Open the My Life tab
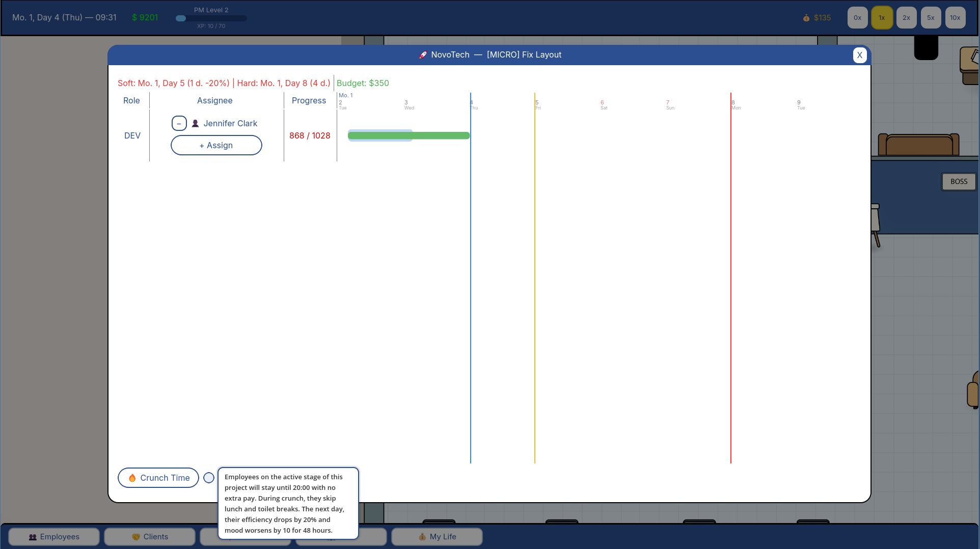The image size is (980, 549). (x=437, y=537)
